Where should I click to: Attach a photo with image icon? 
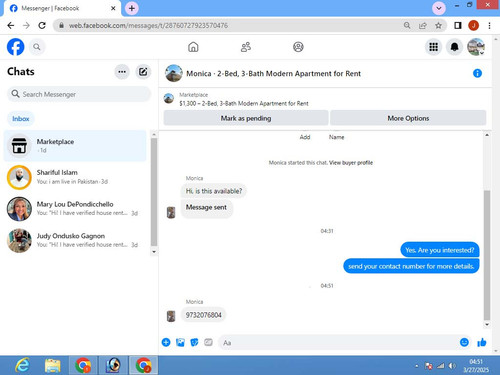pos(180,342)
